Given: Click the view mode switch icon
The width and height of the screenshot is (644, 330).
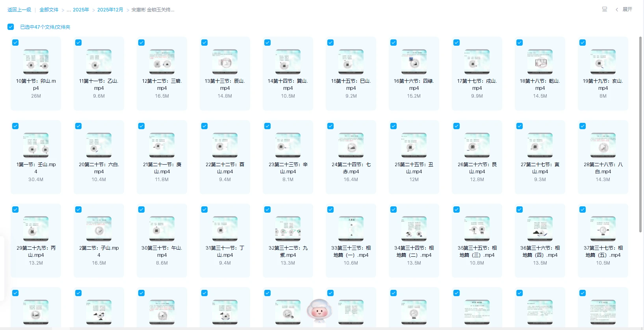Looking at the screenshot, I should 604,9.
